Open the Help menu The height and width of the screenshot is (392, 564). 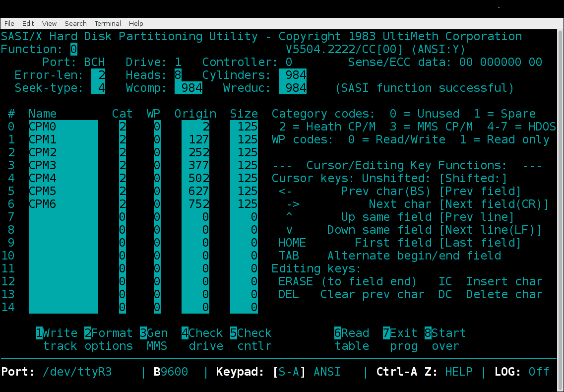[x=136, y=23]
